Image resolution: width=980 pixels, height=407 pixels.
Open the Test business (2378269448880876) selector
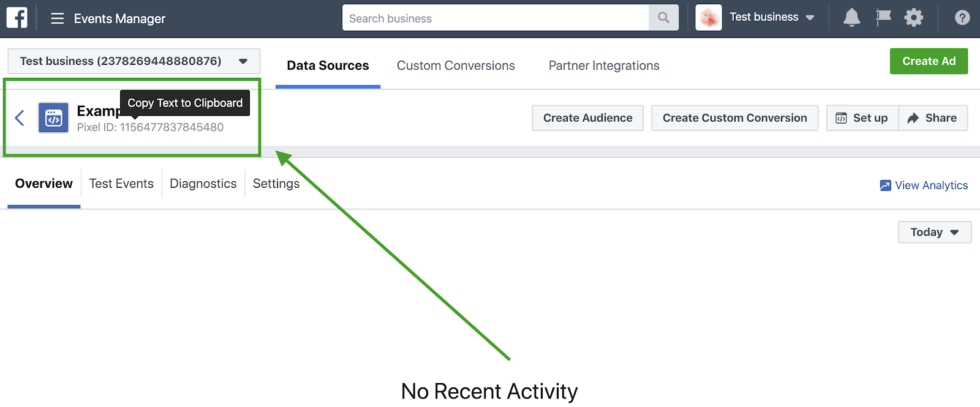[x=134, y=61]
